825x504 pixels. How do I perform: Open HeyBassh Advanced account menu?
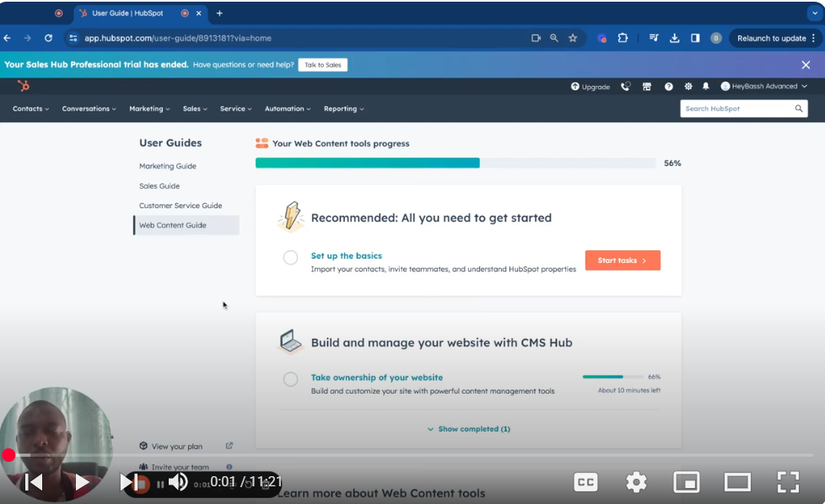(763, 86)
